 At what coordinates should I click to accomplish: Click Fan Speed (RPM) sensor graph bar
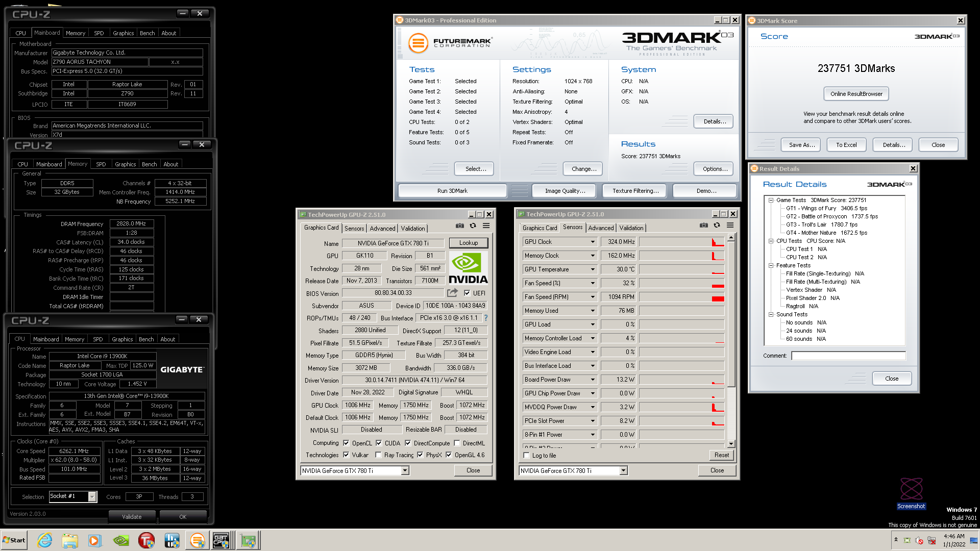point(682,297)
